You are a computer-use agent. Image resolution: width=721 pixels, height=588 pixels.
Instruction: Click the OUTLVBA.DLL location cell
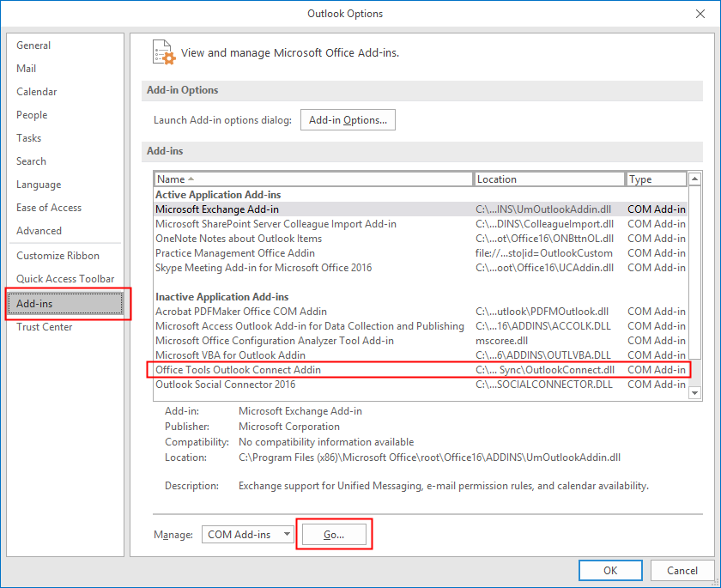coord(543,355)
